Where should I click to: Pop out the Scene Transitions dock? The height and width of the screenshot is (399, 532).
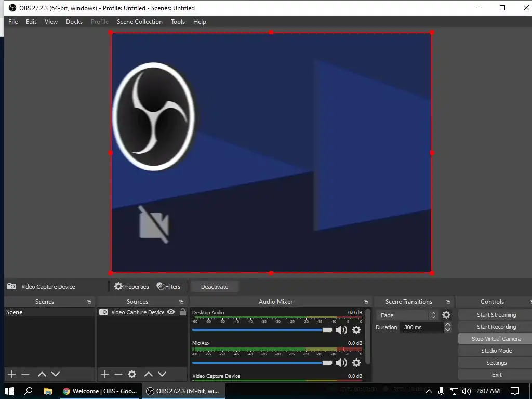coord(447,302)
